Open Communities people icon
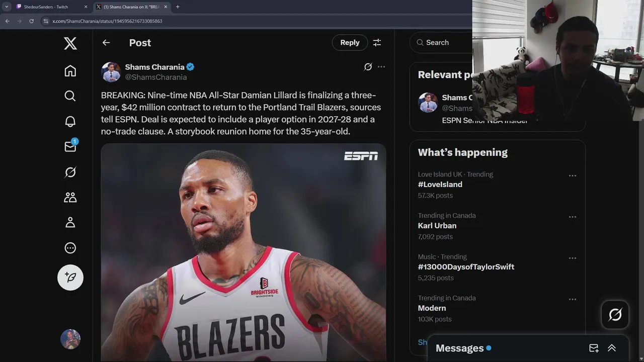This screenshot has height=362, width=644. tap(70, 197)
